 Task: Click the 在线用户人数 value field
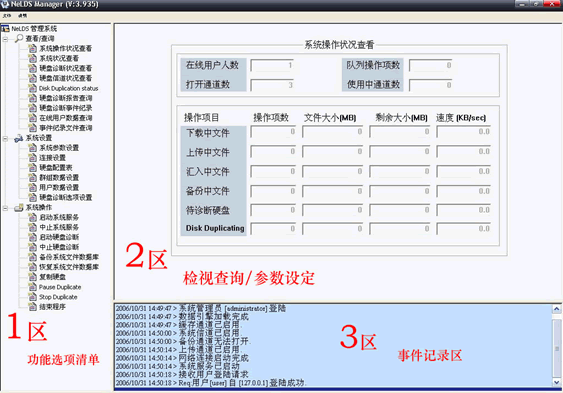(272, 65)
